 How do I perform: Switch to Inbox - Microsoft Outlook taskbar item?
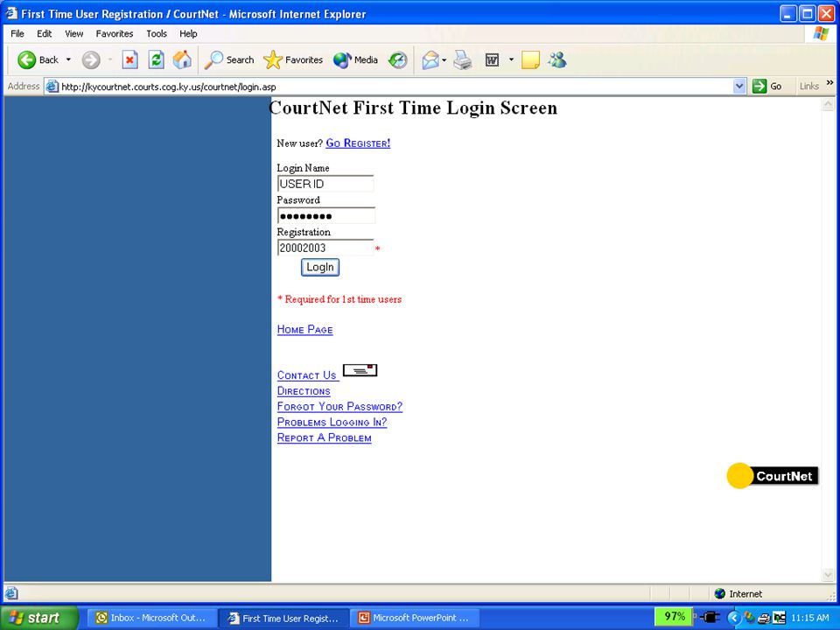tap(151, 618)
